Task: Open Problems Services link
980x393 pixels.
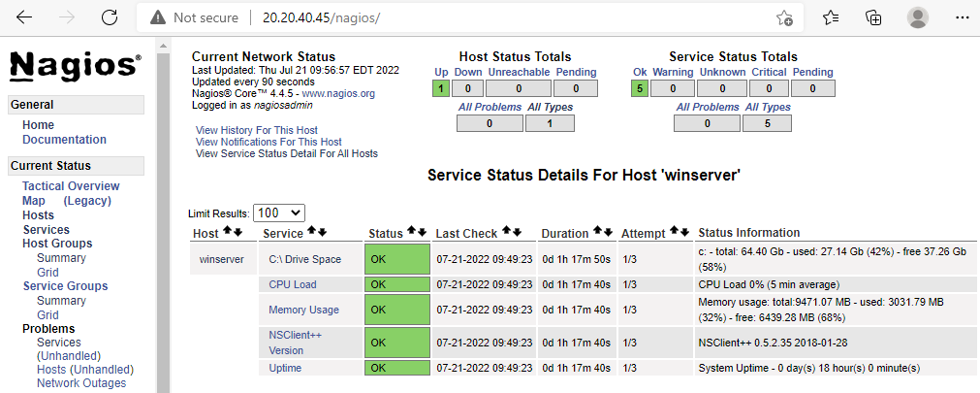Action: tap(59, 343)
